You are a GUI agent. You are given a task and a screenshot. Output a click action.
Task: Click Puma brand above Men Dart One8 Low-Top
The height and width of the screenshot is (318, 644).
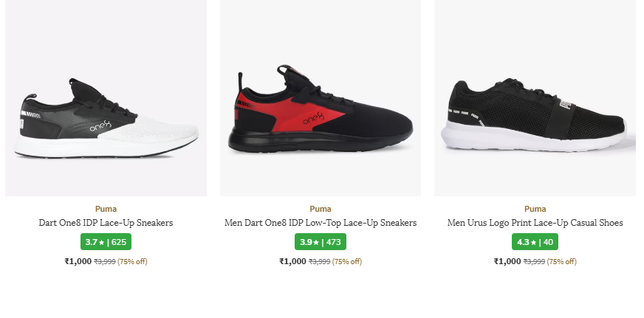321,209
